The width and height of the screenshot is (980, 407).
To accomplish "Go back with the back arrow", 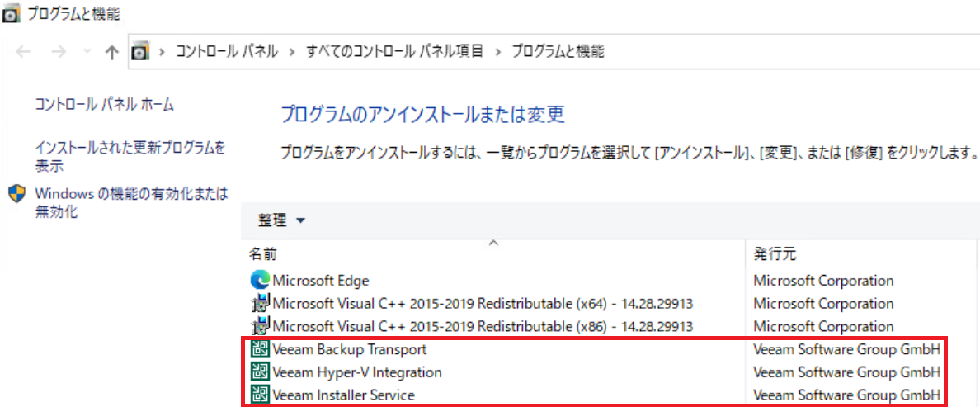I will click(x=23, y=53).
